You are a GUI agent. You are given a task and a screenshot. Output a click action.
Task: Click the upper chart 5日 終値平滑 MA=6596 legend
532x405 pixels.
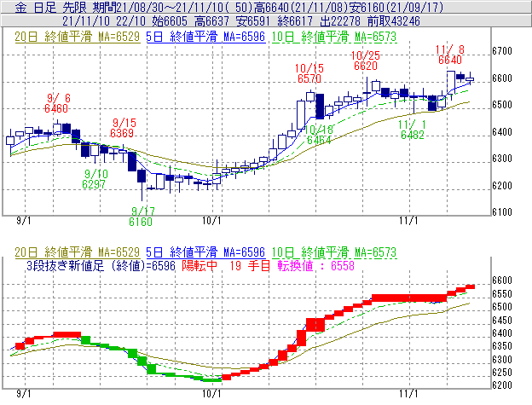(205, 37)
